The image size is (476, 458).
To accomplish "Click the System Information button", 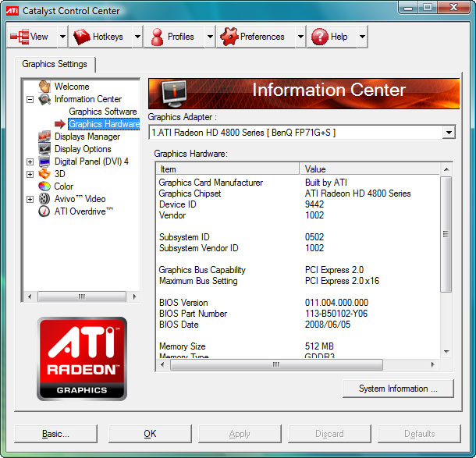I will (398, 389).
